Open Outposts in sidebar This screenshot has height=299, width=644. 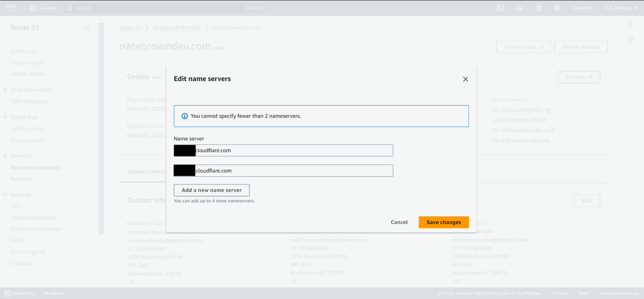coord(22,263)
